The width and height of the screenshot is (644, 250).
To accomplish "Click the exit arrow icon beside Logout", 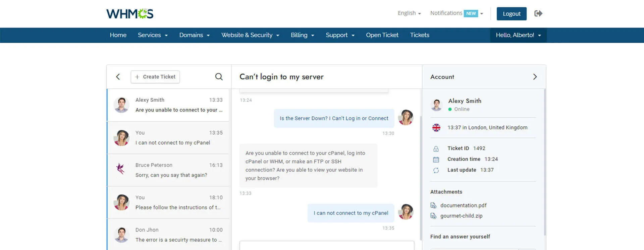I will pyautogui.click(x=538, y=13).
